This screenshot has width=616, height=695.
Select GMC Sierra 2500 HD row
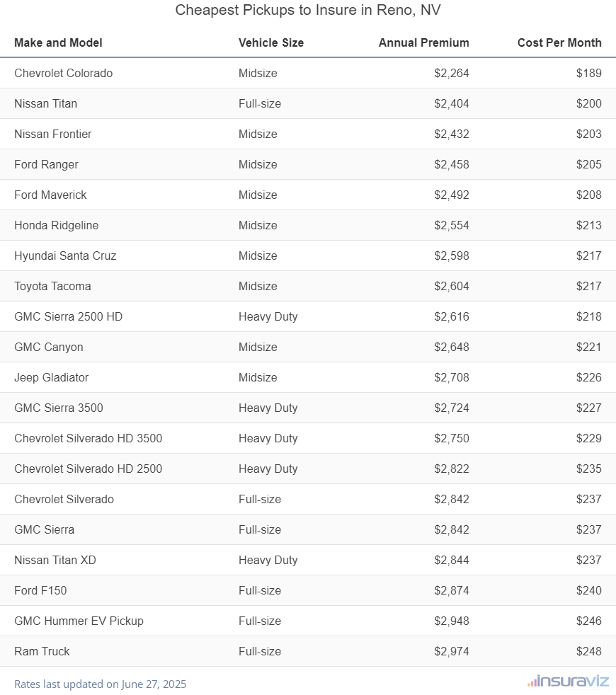point(68,316)
